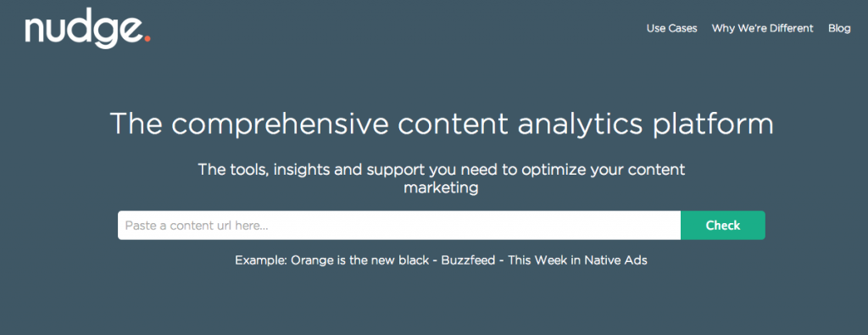This screenshot has width=868, height=335.
Task: Open This Week in Native Ads example
Action: (577, 260)
